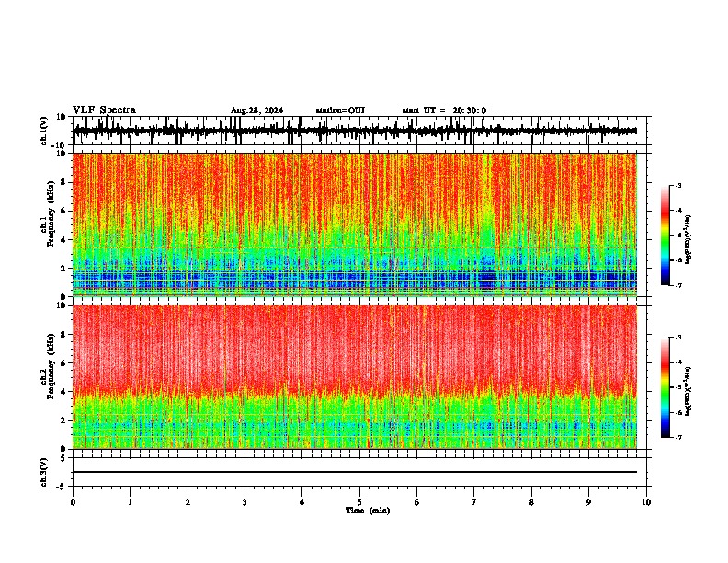
Task: Click the "ch.1(V)" vertical axis label
Action: 44,131
